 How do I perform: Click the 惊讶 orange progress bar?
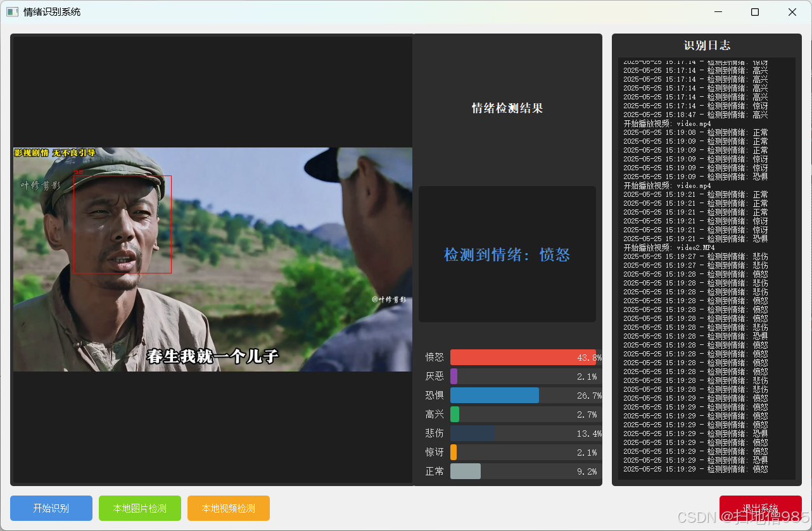point(526,453)
